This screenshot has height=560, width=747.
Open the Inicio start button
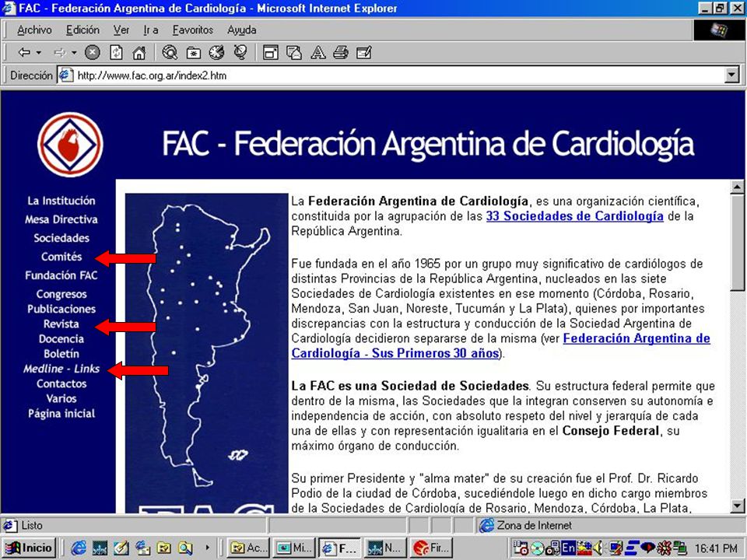(x=29, y=548)
